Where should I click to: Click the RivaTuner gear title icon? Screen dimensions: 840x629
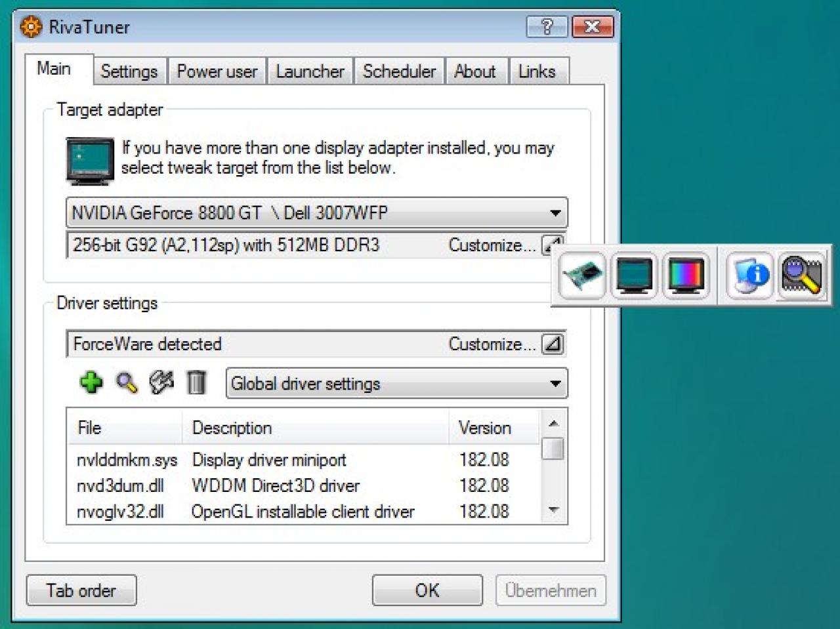point(30,27)
